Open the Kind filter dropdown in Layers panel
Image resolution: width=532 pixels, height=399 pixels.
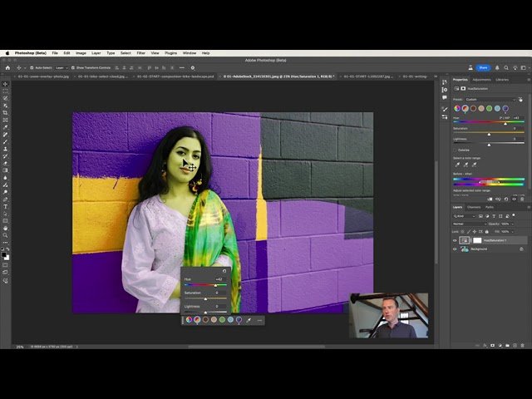pyautogui.click(x=465, y=216)
